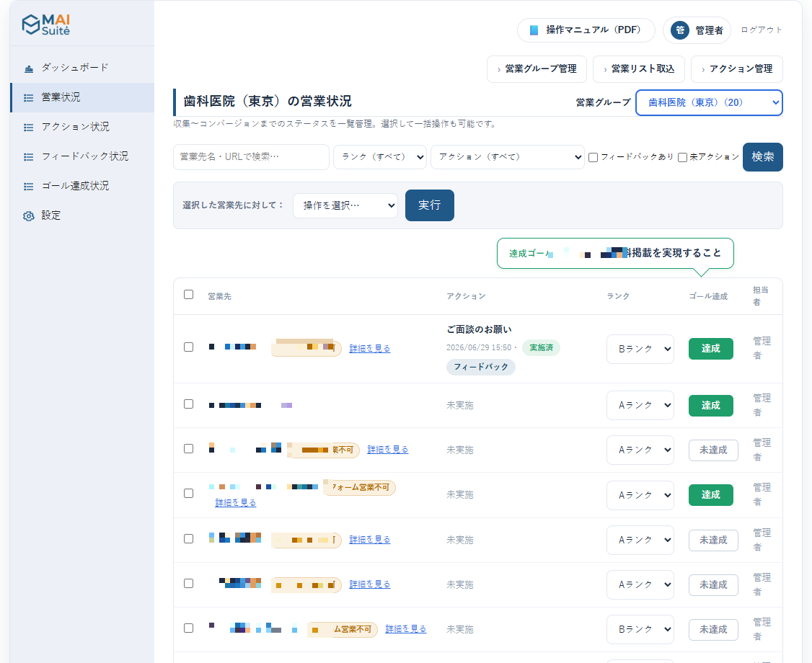
Task: Open the 歯科医院（東京）（20） group dropdown
Action: tap(709, 102)
